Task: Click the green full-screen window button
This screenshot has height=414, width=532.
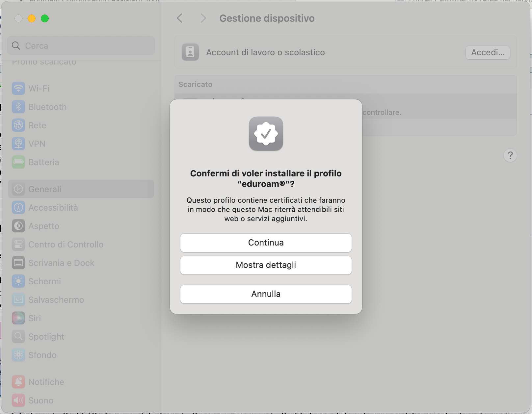Action: (45, 19)
